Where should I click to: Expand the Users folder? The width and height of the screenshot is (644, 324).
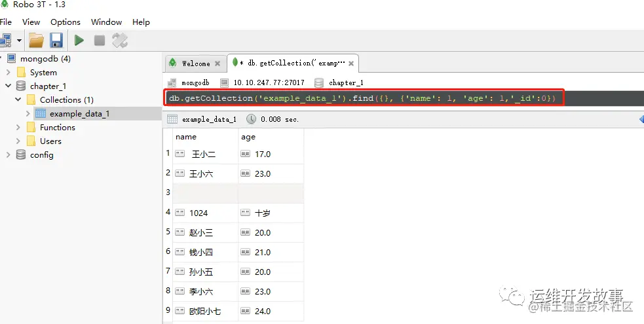point(18,141)
